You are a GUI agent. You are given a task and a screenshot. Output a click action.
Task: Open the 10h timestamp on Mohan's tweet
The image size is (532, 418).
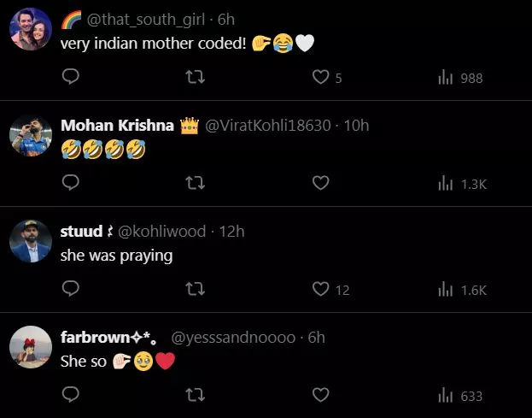[356, 126]
